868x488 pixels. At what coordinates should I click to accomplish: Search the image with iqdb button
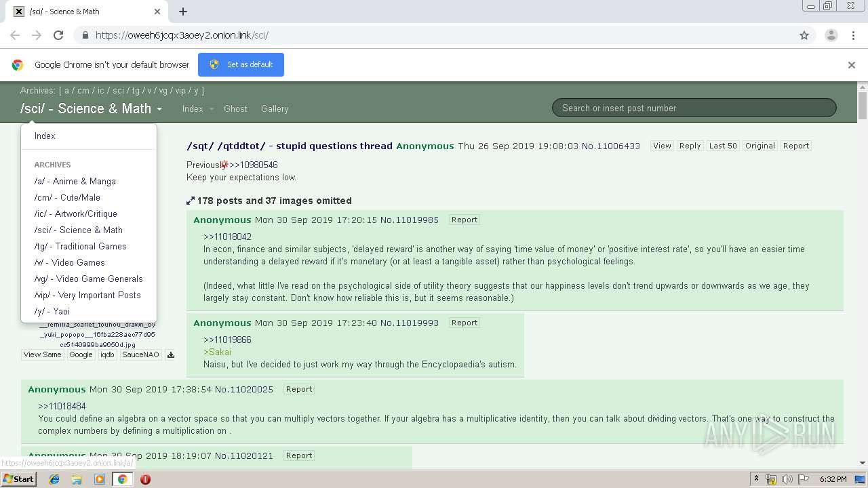tap(107, 354)
